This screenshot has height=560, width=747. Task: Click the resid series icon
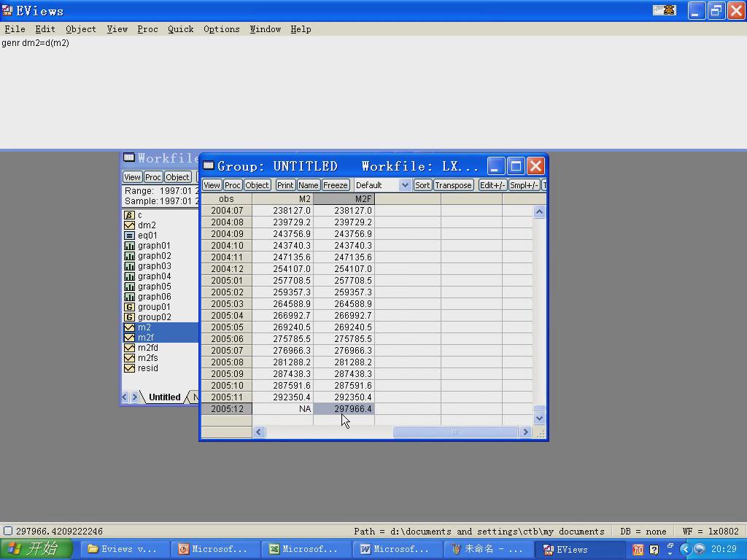coord(129,368)
